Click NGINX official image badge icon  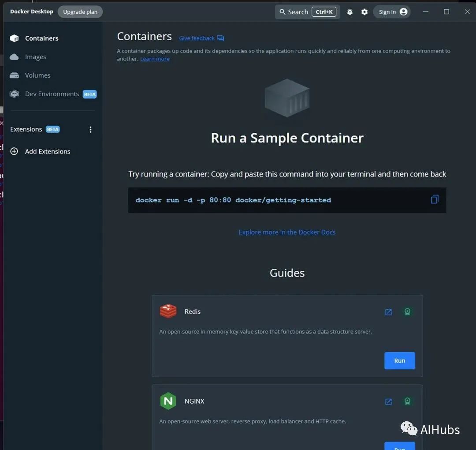tap(407, 401)
